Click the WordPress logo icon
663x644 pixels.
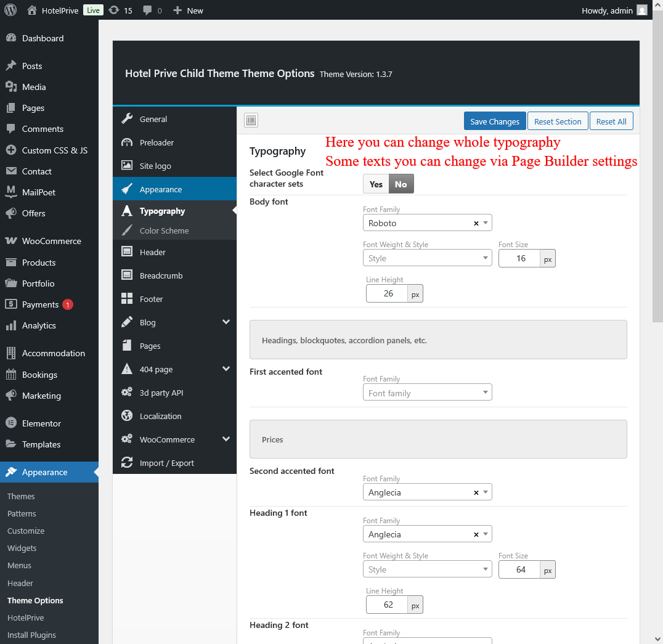point(10,10)
